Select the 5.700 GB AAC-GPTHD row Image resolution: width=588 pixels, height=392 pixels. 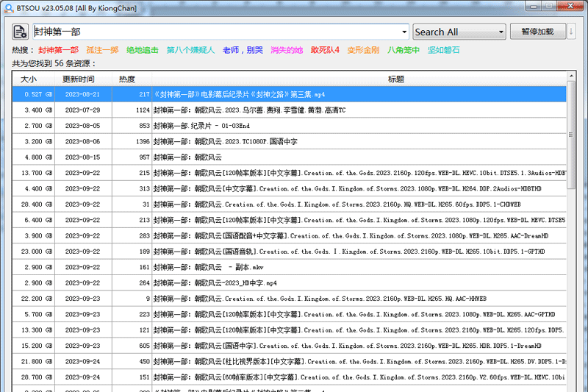tap(289, 314)
